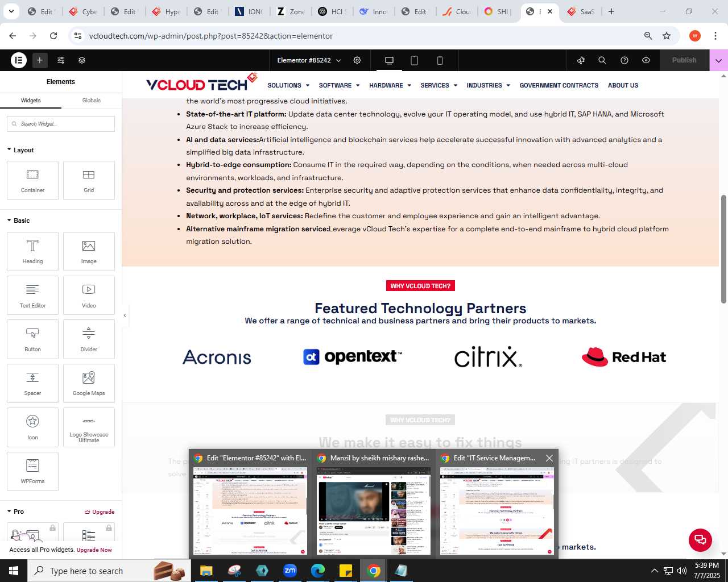
Task: Click the Acronis partner logo
Action: [217, 357]
